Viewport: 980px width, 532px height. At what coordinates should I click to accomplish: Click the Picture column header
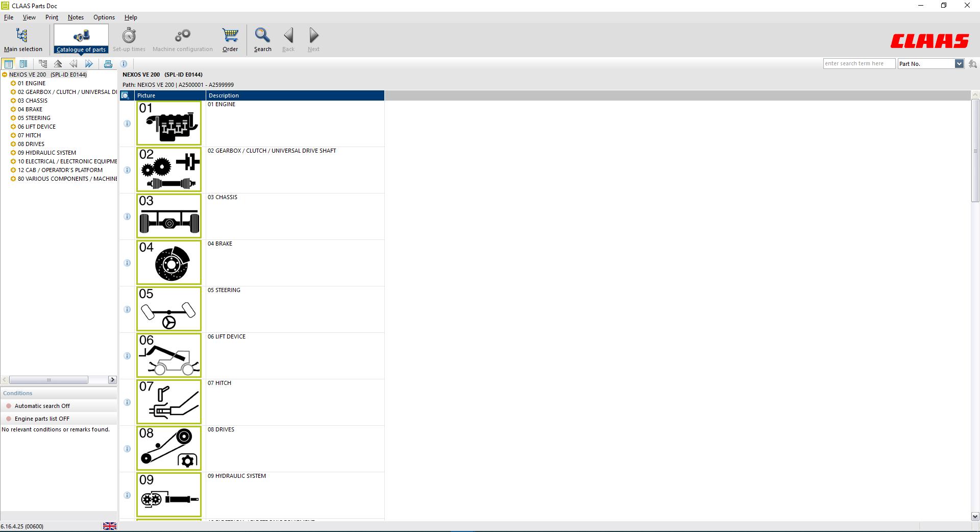(170, 95)
